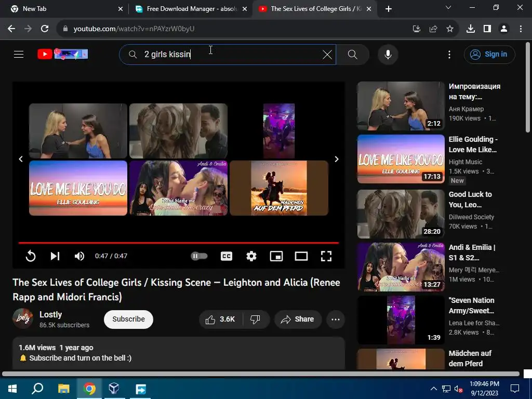
Task: Open taskbar search
Action: coord(37,389)
